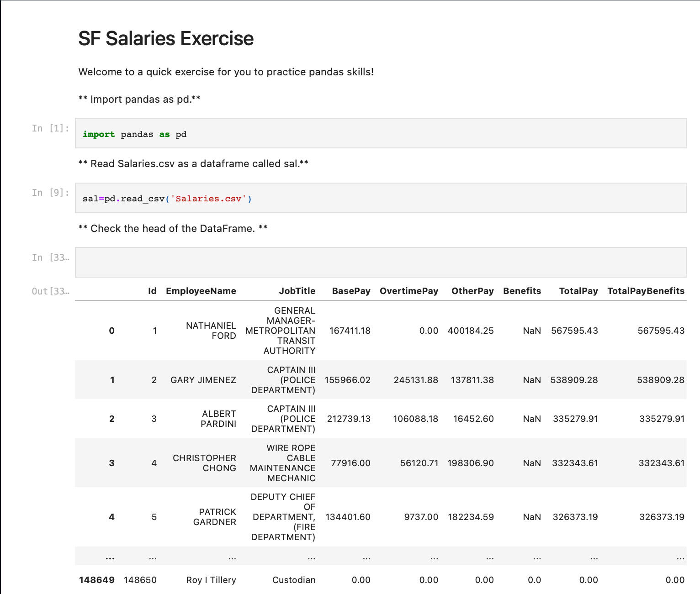Click the JobTitle column header
The width and height of the screenshot is (700, 594).
297,291
